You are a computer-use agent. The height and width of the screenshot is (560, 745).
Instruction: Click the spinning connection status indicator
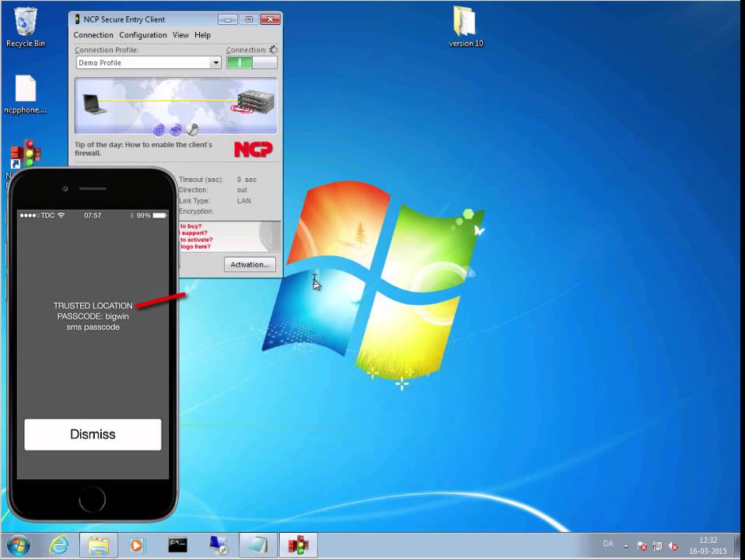pyautogui.click(x=273, y=50)
